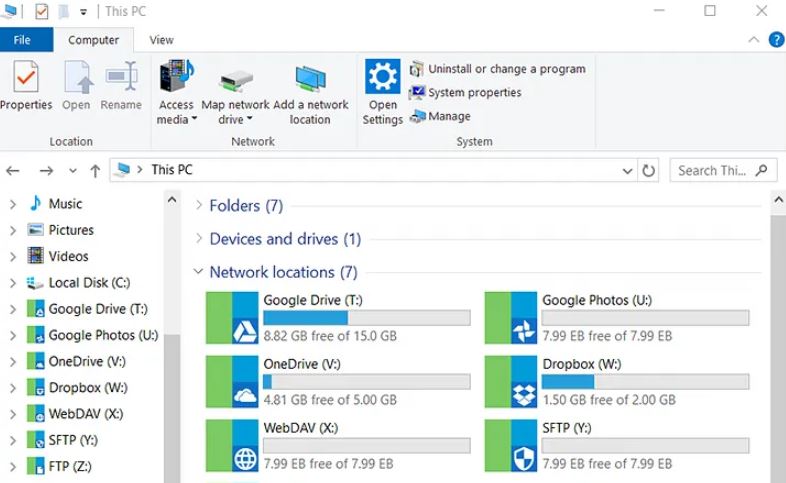Select FTP (Z:) in navigation pane
786x483 pixels.
click(70, 466)
